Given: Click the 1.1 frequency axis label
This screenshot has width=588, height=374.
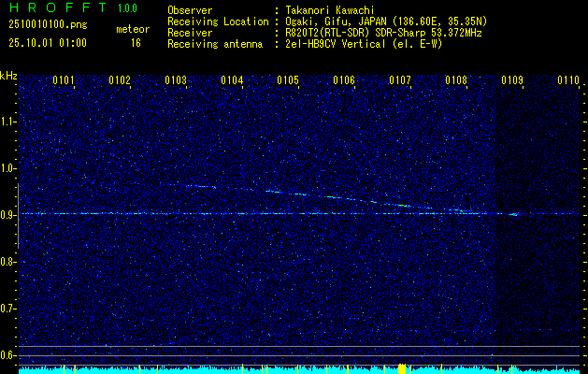Looking at the screenshot, I should pos(8,121).
